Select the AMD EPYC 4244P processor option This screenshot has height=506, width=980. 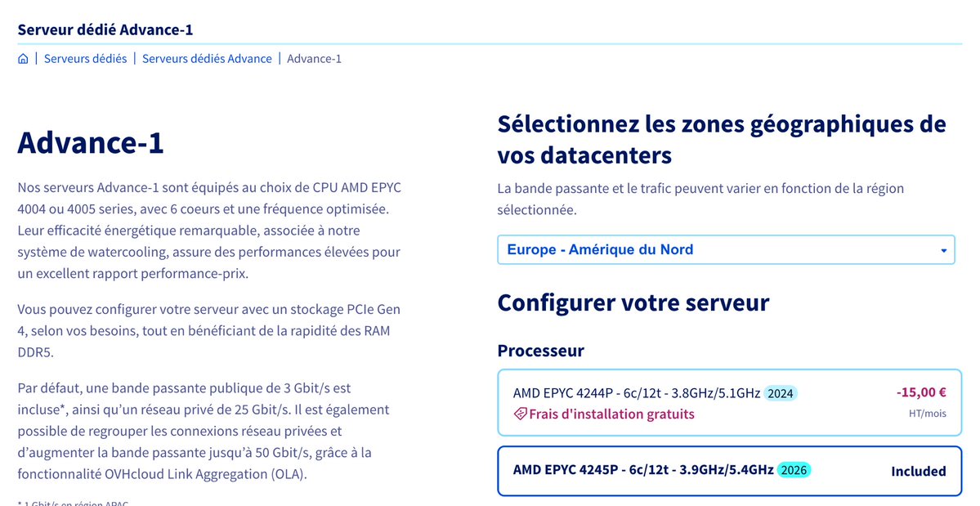click(x=729, y=403)
